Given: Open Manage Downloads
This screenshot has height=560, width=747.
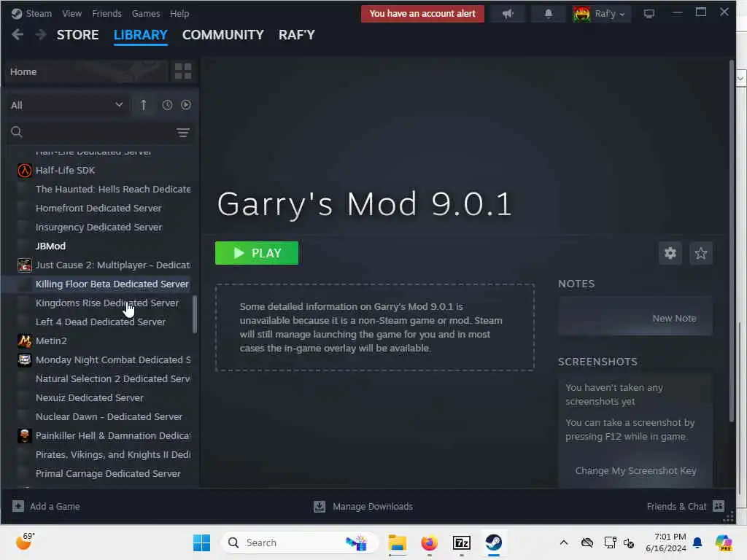Looking at the screenshot, I should tap(363, 506).
